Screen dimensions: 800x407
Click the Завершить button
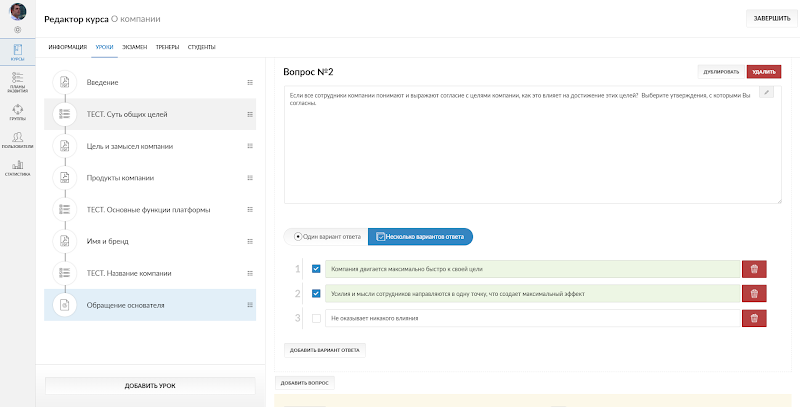[x=771, y=18]
